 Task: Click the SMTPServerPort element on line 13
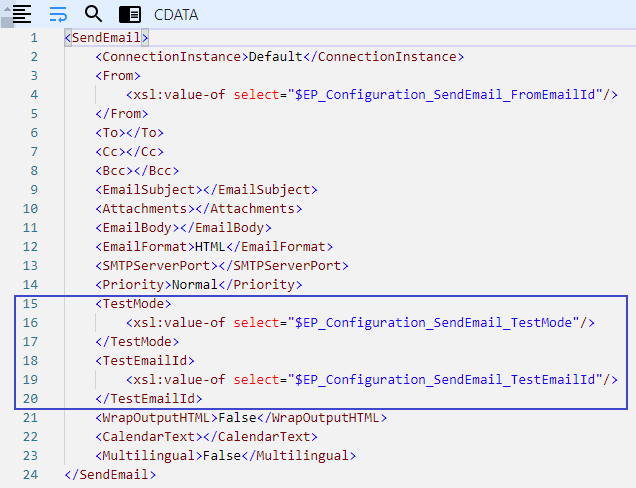(x=222, y=266)
